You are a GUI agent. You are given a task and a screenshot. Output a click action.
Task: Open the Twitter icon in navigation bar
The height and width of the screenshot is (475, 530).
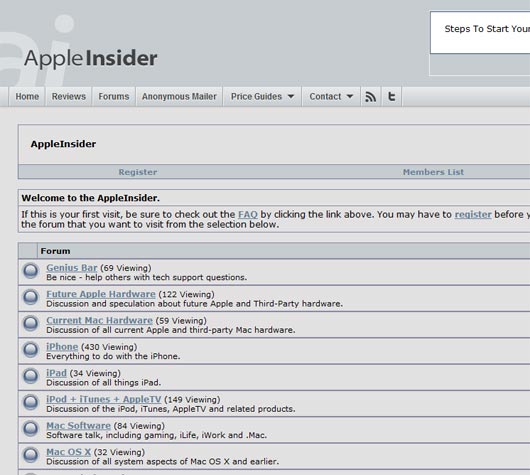pyautogui.click(x=391, y=97)
